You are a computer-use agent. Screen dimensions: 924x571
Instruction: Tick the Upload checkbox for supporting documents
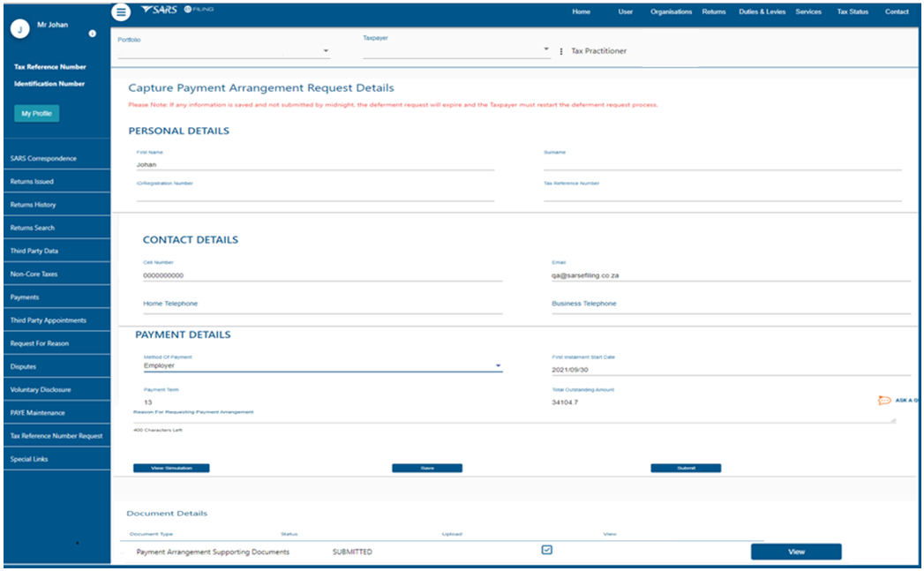[547, 550]
